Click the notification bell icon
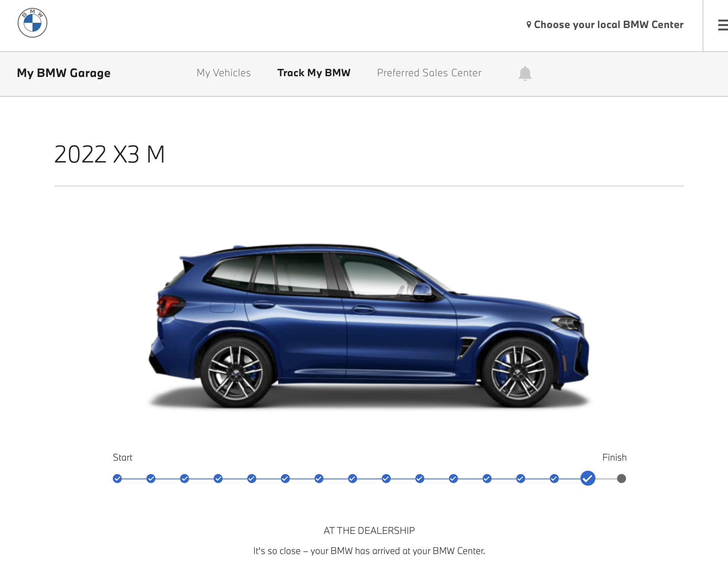728x588 pixels. click(x=525, y=73)
